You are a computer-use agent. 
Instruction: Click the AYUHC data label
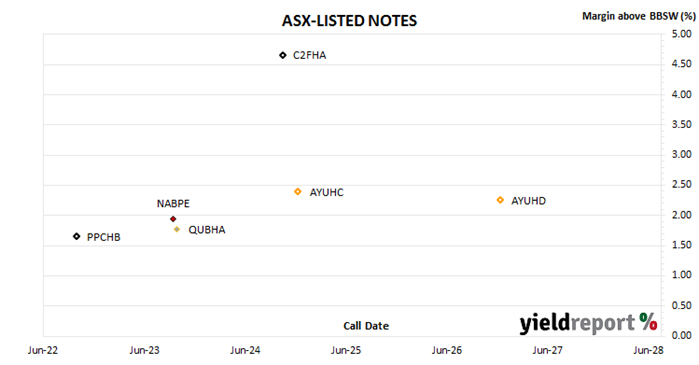[x=327, y=193]
